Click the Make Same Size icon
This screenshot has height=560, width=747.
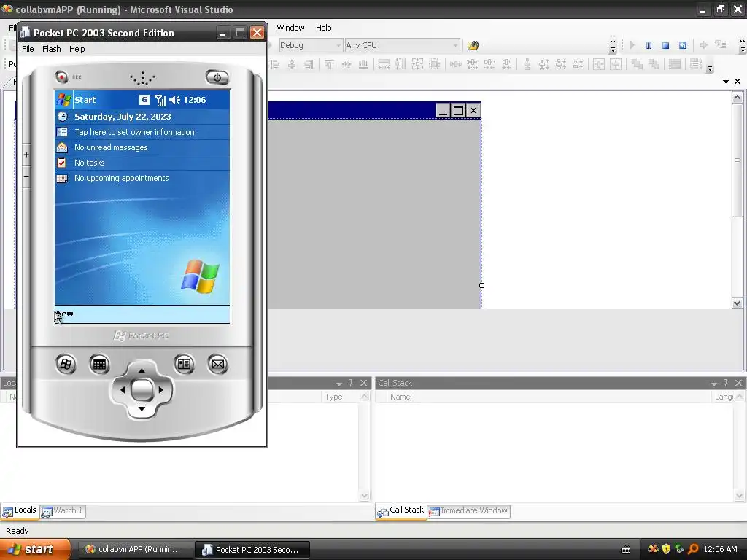tap(417, 64)
